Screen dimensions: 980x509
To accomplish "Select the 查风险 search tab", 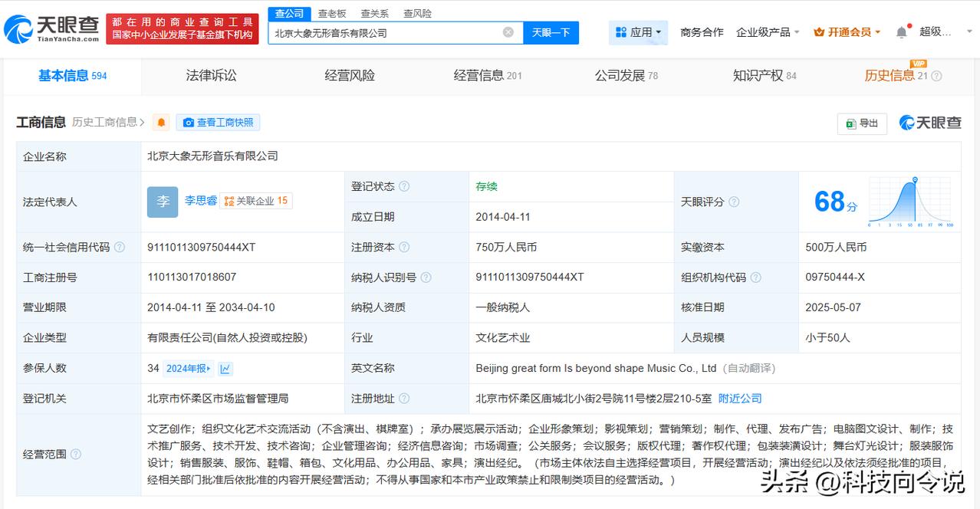I will click(417, 14).
